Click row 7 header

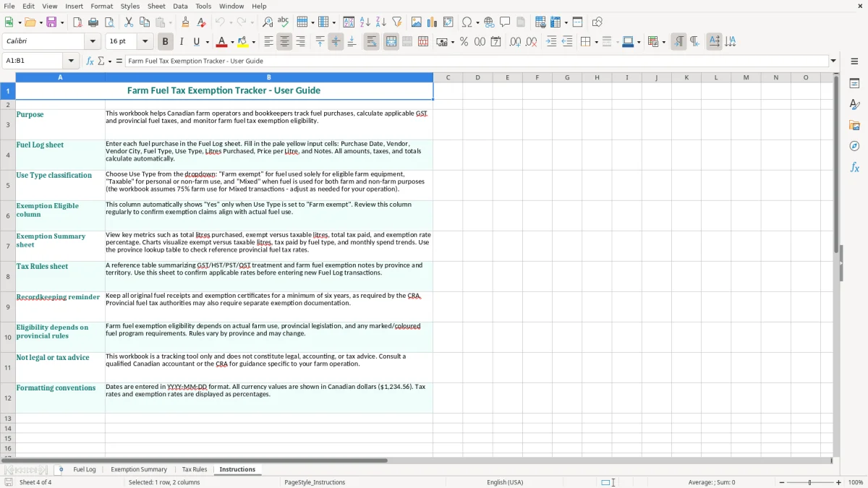pos(8,246)
